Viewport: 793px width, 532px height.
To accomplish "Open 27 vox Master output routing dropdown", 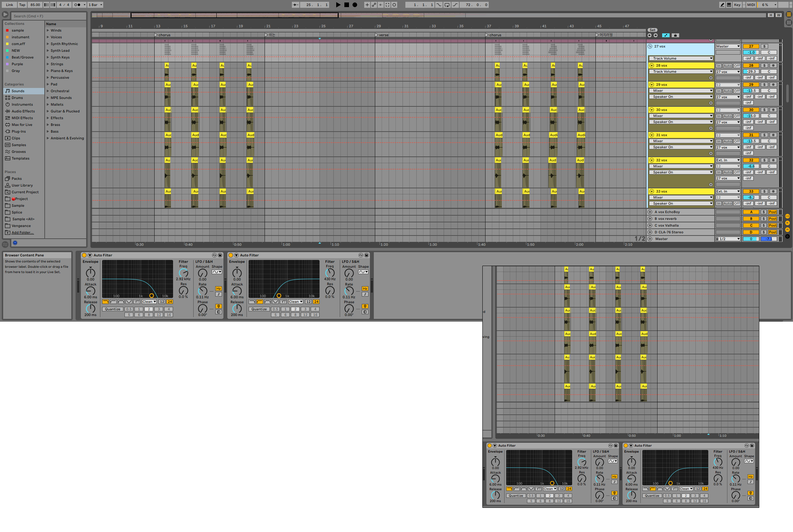I will pos(727,46).
